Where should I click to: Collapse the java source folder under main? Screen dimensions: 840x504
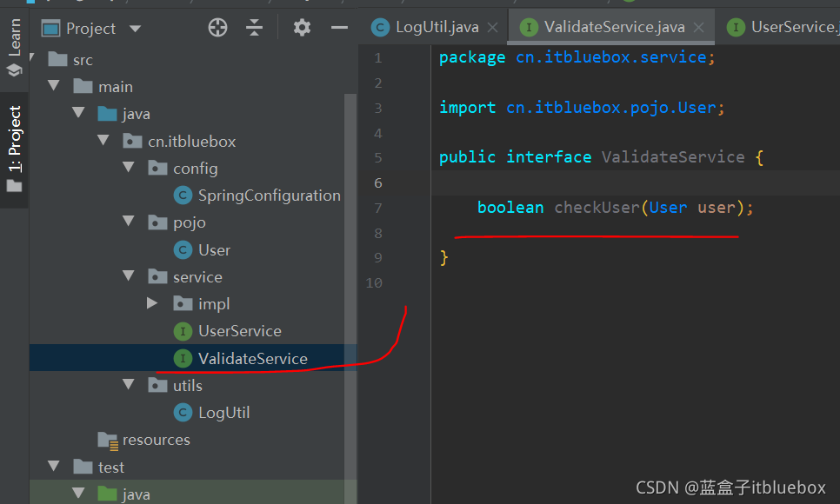(x=78, y=112)
